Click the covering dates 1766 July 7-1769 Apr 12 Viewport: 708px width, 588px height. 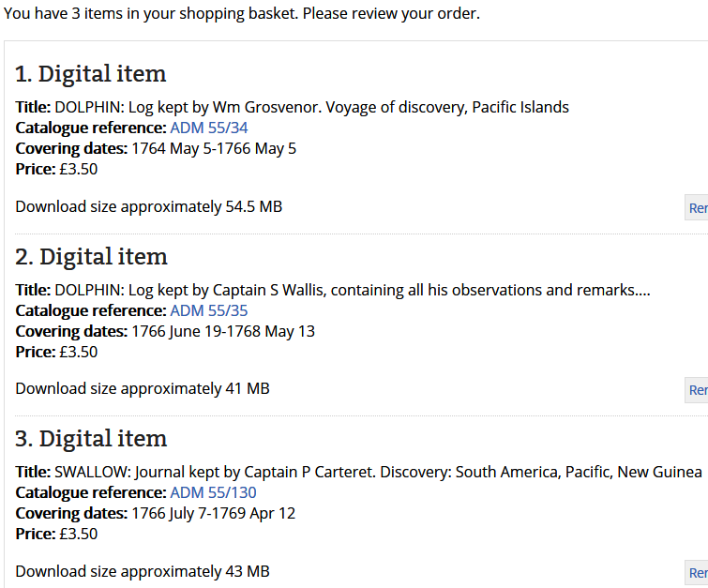213,513
